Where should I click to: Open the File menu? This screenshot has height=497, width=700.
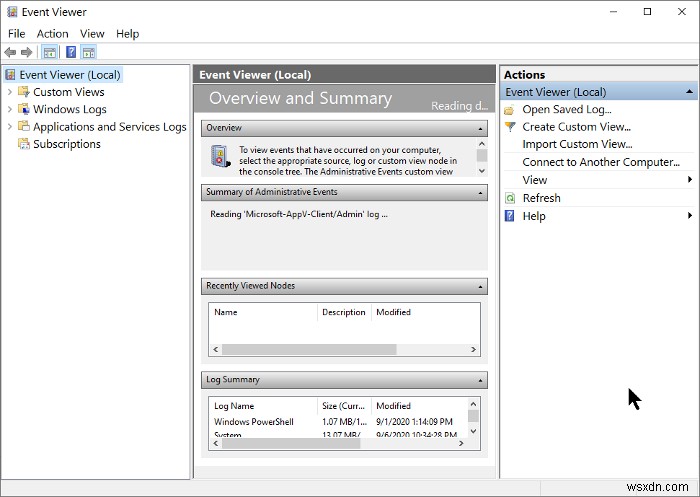[x=16, y=33]
